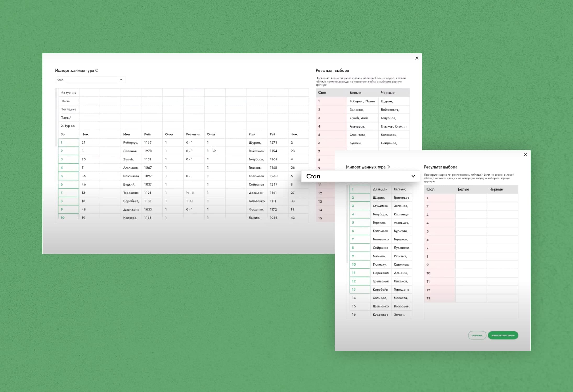Click 'Давыден' cell in front window row 1
The height and width of the screenshot is (392, 573).
381,189
